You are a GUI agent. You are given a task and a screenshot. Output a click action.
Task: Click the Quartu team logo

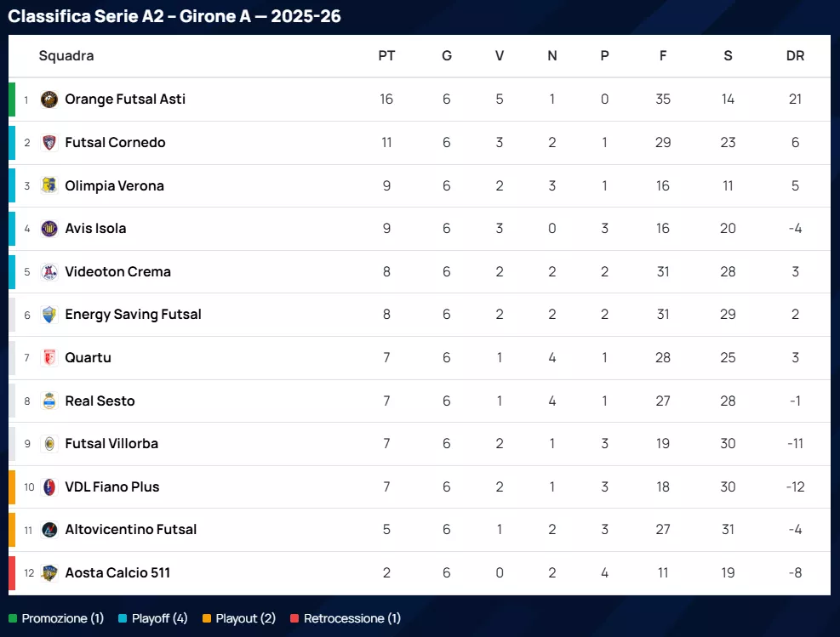tap(49, 358)
